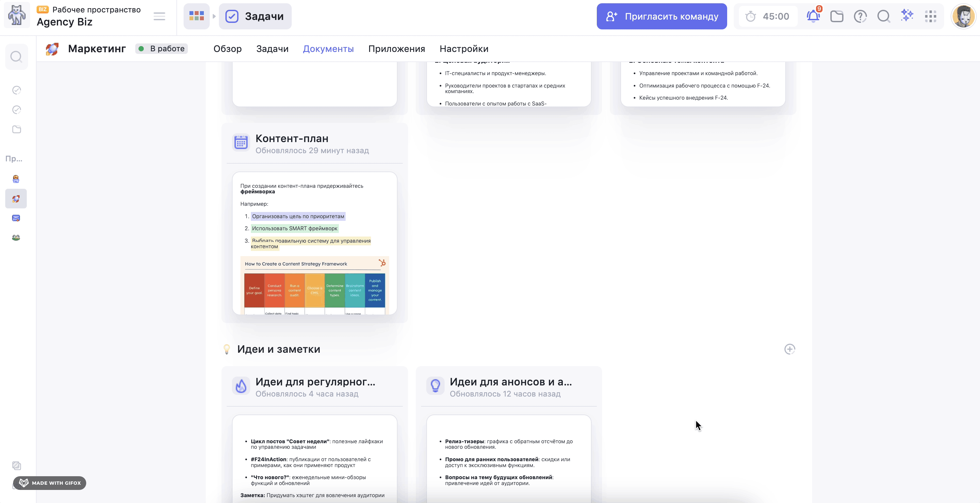Click the search magnifier in the top bar
This screenshot has width=980, height=503.
coord(883,16)
